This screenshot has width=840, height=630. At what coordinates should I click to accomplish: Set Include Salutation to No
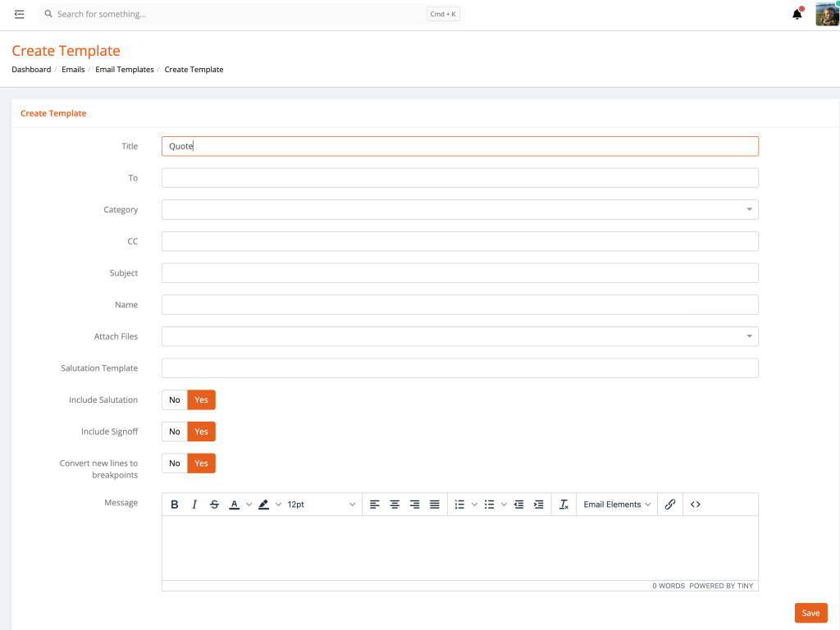(175, 400)
